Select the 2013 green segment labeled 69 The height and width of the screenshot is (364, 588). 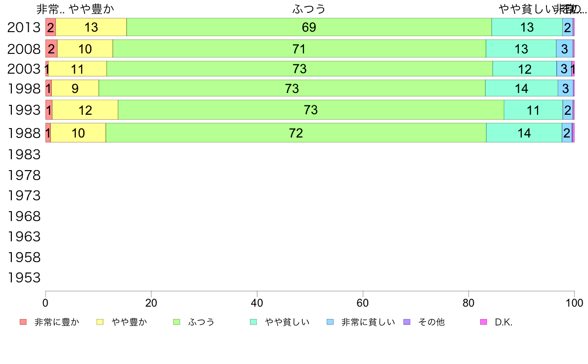[x=309, y=27]
